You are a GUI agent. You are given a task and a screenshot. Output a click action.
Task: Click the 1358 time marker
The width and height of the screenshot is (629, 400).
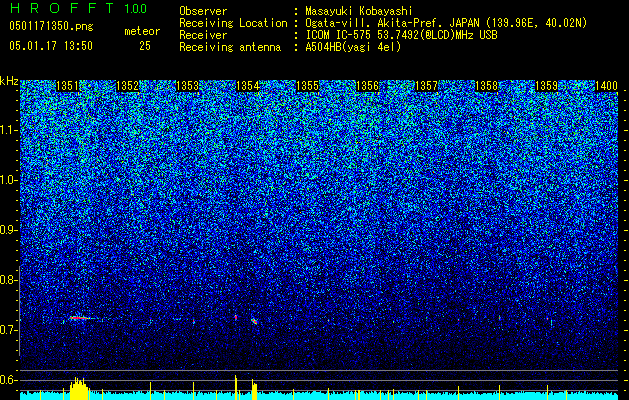coord(487,86)
